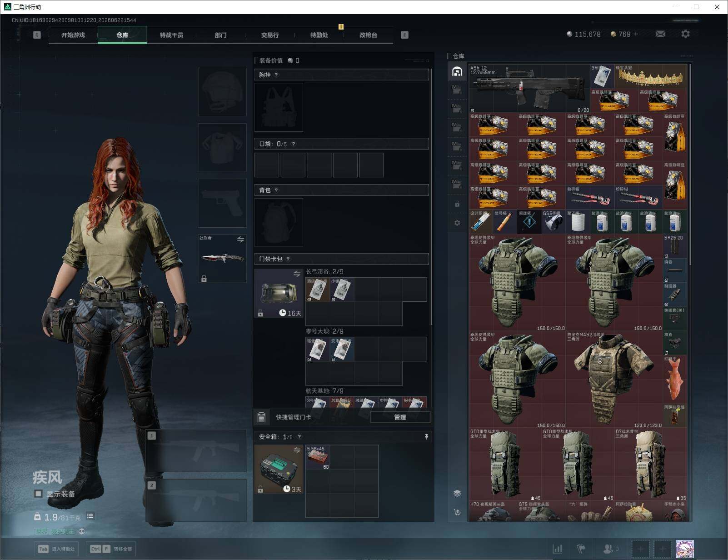Click the player avatar in the bottom bar
The width and height of the screenshot is (728, 560).
[x=684, y=549]
